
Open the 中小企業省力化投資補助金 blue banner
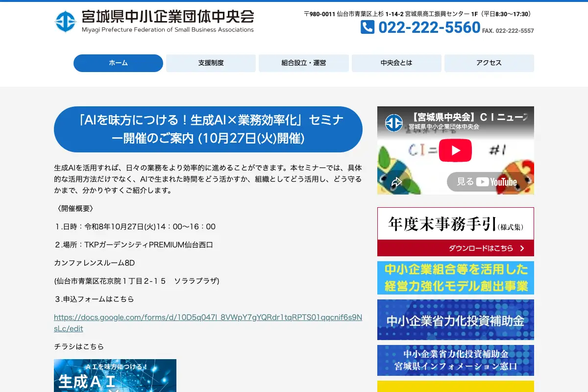click(456, 320)
